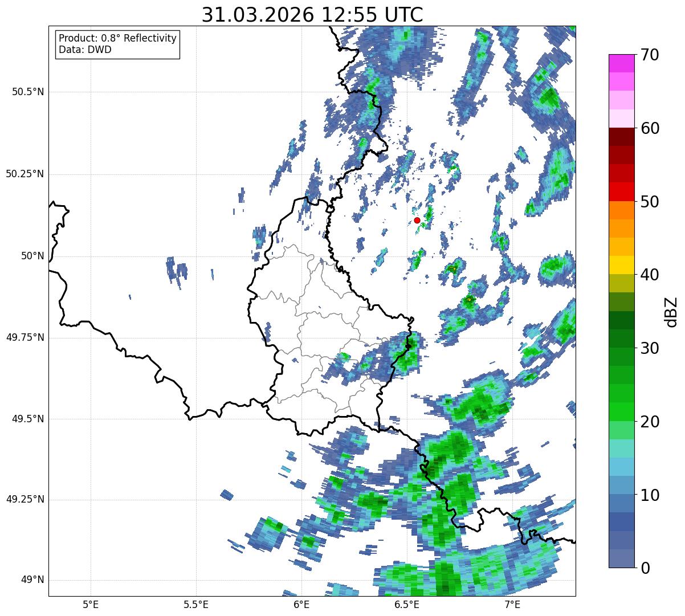Click the 'dBZ' colorbar axis label
The height and width of the screenshot is (616, 685).
[x=671, y=311]
